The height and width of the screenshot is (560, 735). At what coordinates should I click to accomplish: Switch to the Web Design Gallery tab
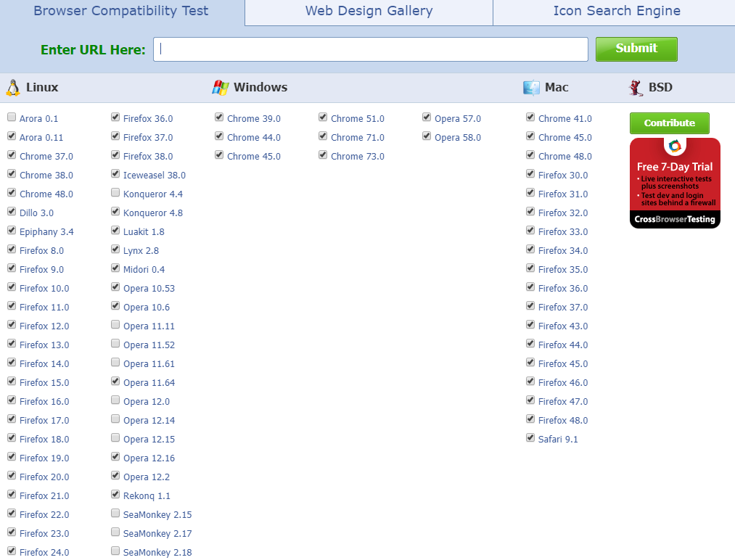pyautogui.click(x=369, y=11)
